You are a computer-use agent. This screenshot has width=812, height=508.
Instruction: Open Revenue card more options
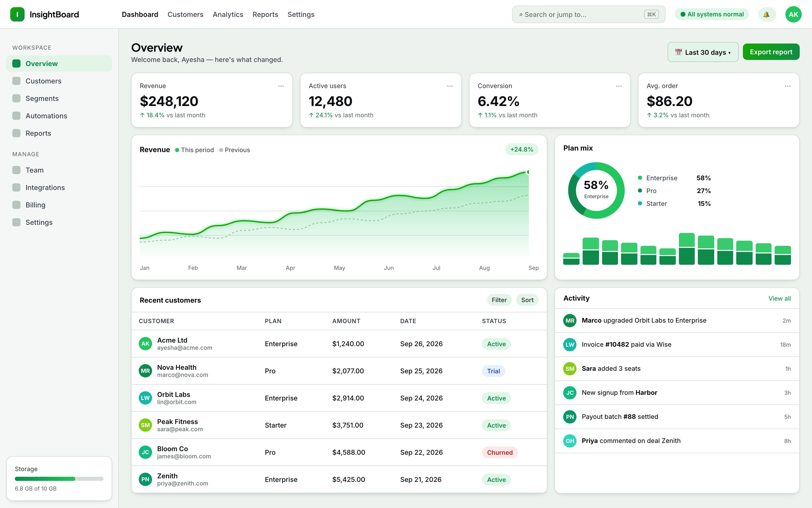(x=281, y=86)
